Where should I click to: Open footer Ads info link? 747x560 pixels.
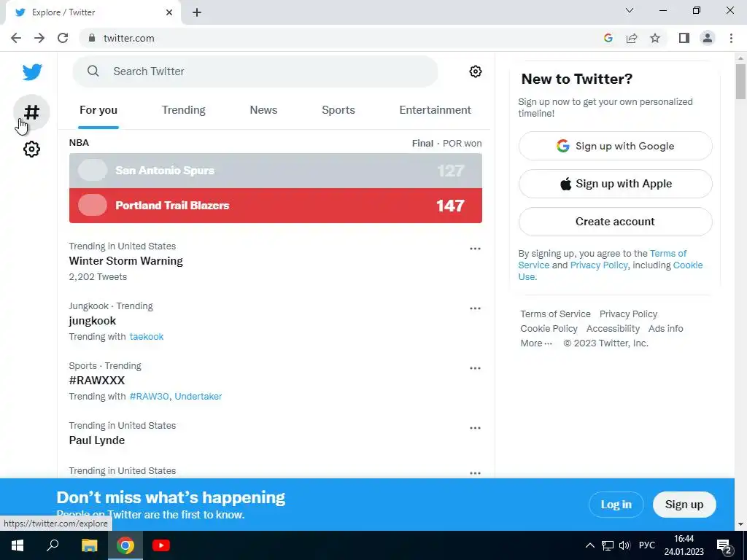pyautogui.click(x=665, y=329)
